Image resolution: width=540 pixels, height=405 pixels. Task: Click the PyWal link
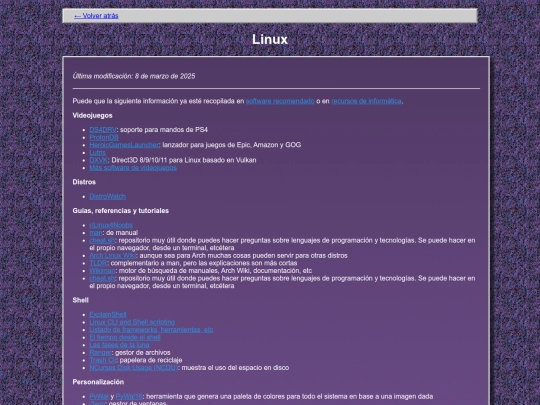pos(99,397)
